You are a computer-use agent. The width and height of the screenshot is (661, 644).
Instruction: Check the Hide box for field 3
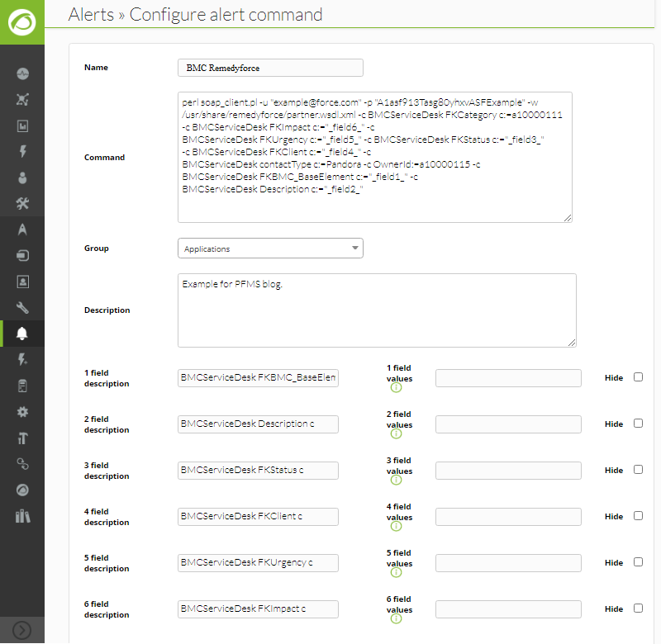pyautogui.click(x=638, y=470)
